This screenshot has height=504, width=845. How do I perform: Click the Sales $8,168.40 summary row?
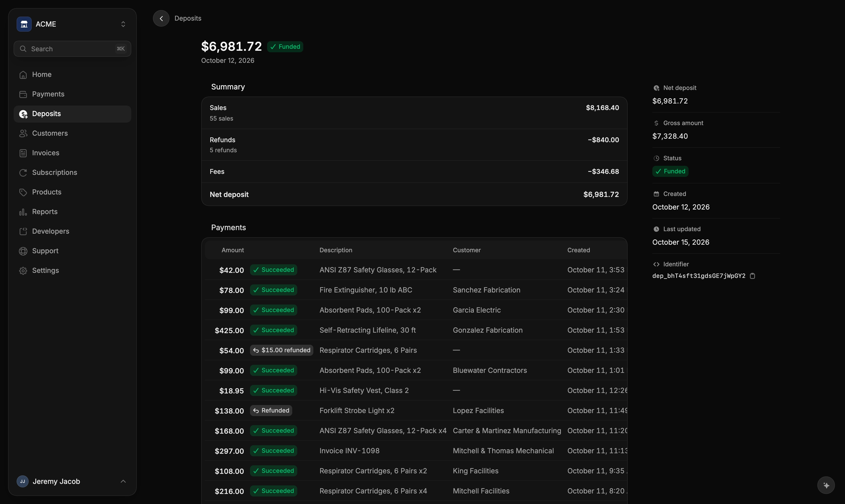[414, 113]
